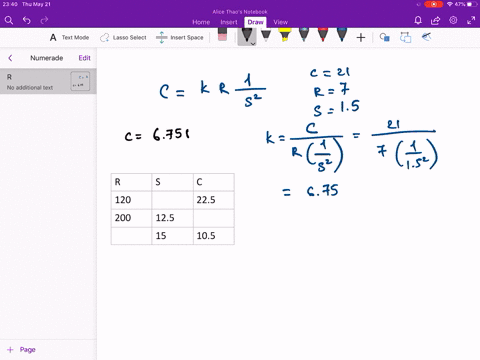
Task: Open the Home tab
Action: (x=201, y=22)
